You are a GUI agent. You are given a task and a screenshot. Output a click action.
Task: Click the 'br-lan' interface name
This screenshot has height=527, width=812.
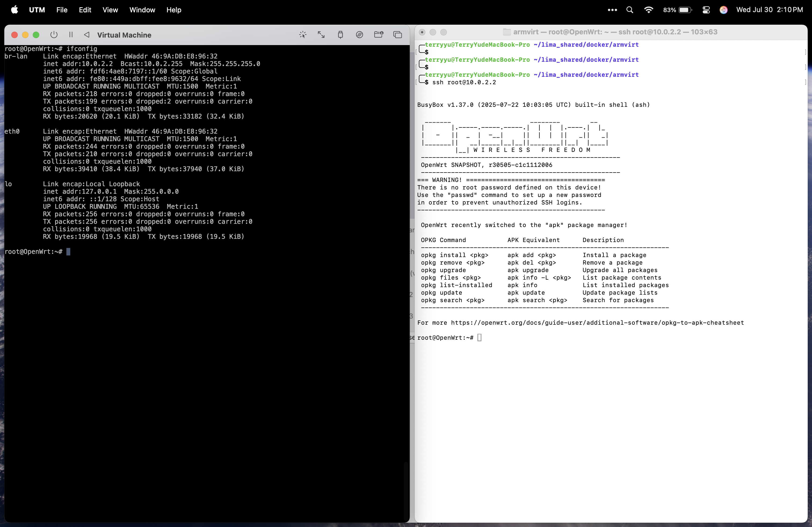tap(16, 56)
